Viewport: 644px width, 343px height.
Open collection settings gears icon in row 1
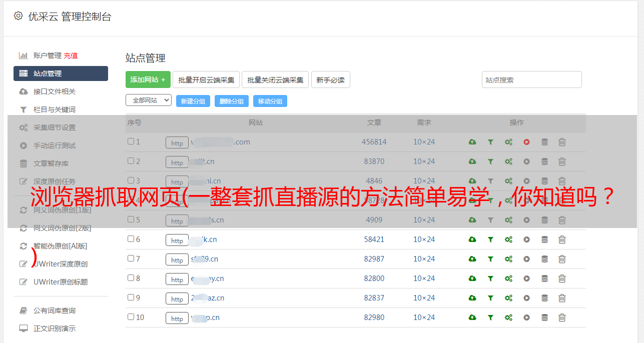508,142
